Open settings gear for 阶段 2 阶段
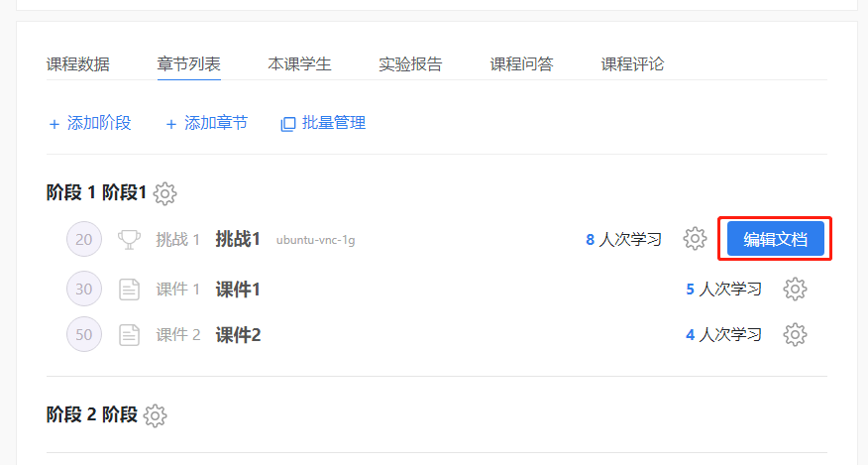The height and width of the screenshot is (465, 868). 155,415
